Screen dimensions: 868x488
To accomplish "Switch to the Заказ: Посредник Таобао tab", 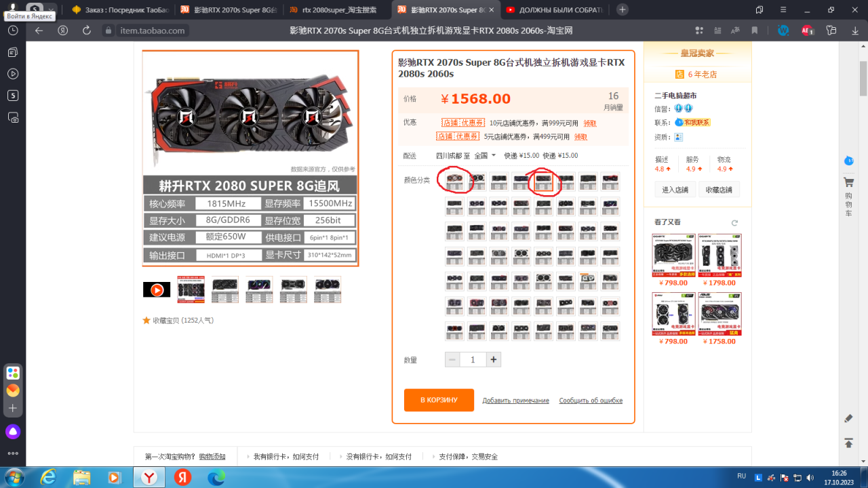I will (122, 9).
